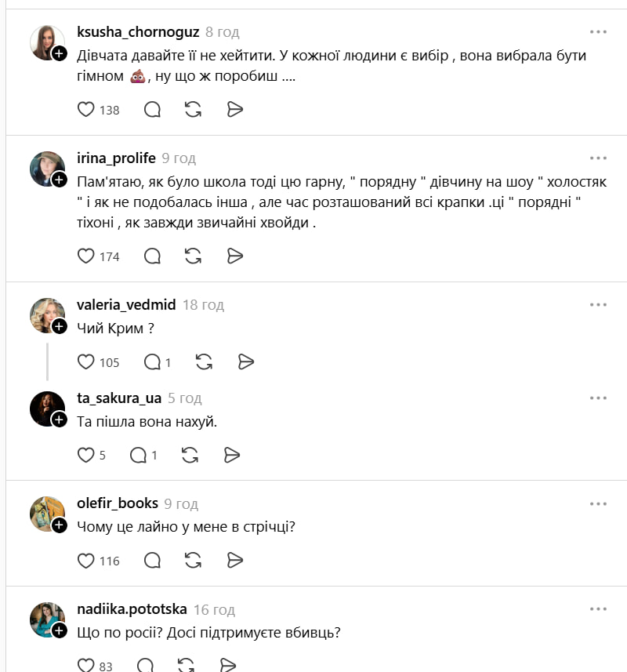Open more options for irina_prolife's comment
Image resolution: width=627 pixels, height=672 pixels.
tap(598, 158)
